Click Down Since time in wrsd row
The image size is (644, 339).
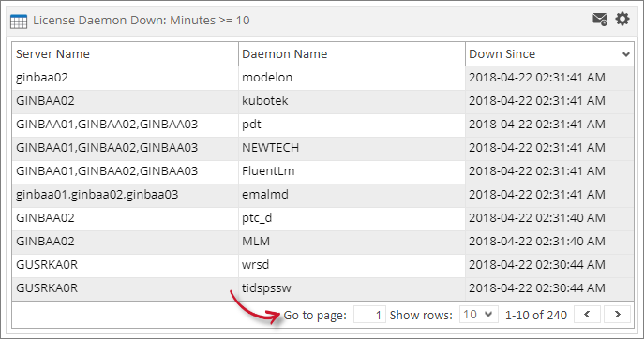click(x=549, y=265)
